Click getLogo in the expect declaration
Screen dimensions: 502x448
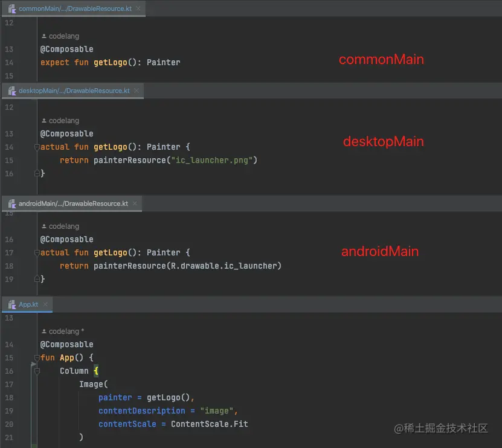pos(111,62)
